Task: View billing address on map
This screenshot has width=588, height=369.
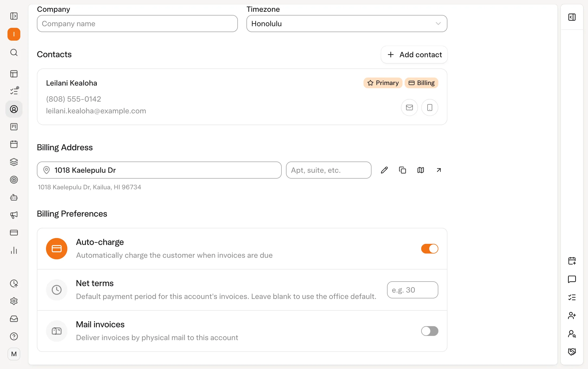Action: pos(421,170)
